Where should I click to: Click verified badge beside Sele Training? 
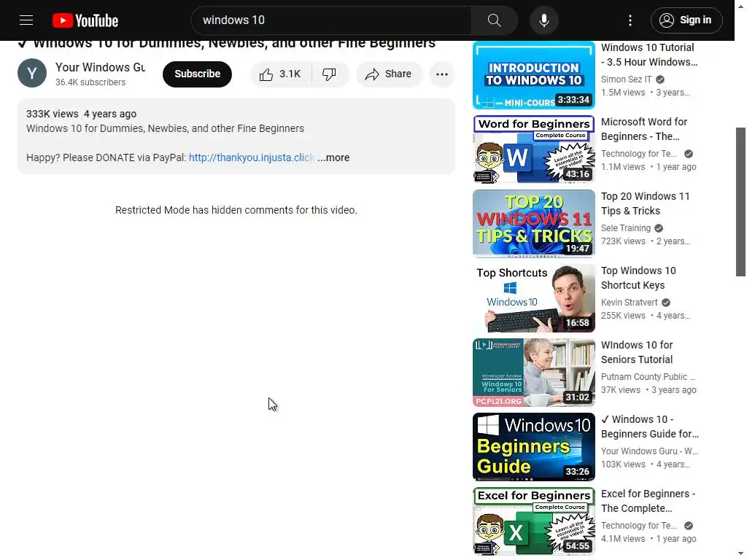click(x=659, y=228)
